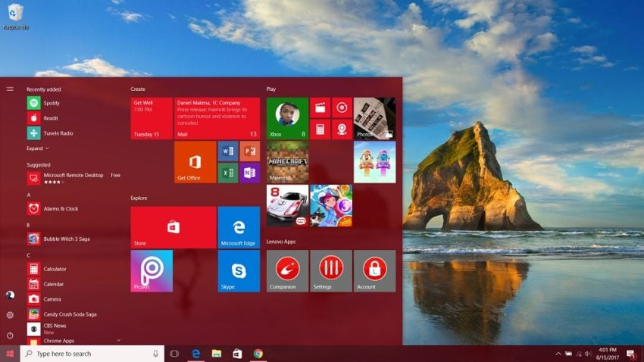Click the Windows Start button
644x362 pixels.
pyautogui.click(x=10, y=354)
